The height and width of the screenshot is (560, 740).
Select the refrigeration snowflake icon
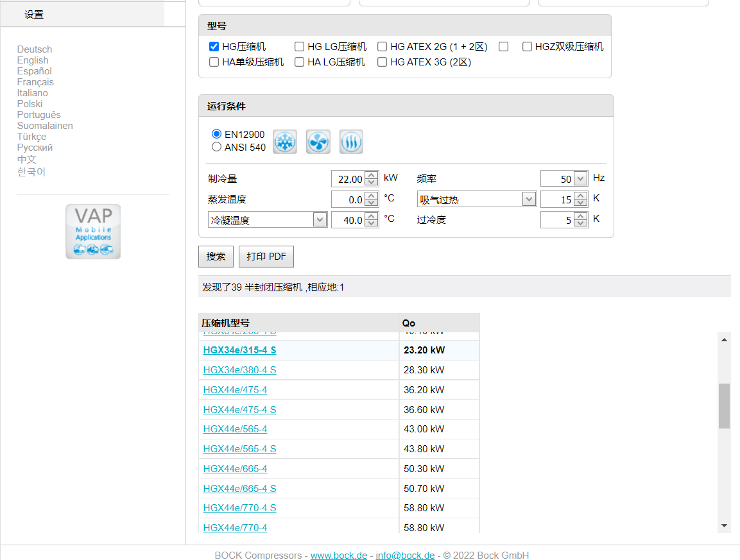tap(285, 142)
